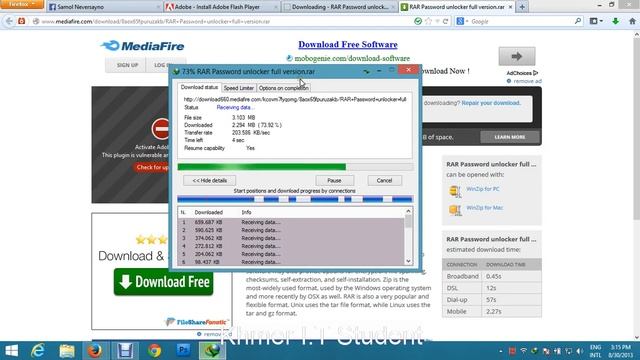Select the Speed Limiter tab in IDM
This screenshot has width=640, height=360.
pyautogui.click(x=238, y=88)
